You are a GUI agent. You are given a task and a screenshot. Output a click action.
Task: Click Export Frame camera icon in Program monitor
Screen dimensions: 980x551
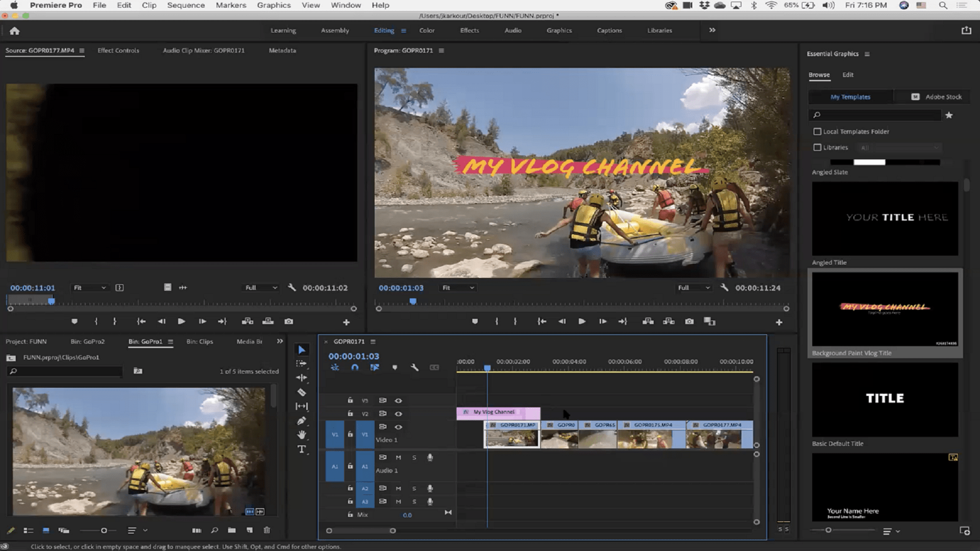(689, 321)
